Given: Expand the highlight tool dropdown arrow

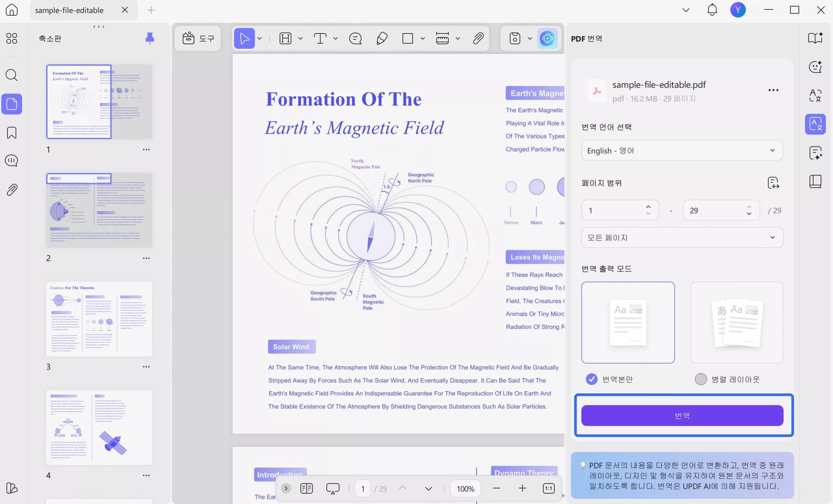Looking at the screenshot, I should tap(300, 38).
